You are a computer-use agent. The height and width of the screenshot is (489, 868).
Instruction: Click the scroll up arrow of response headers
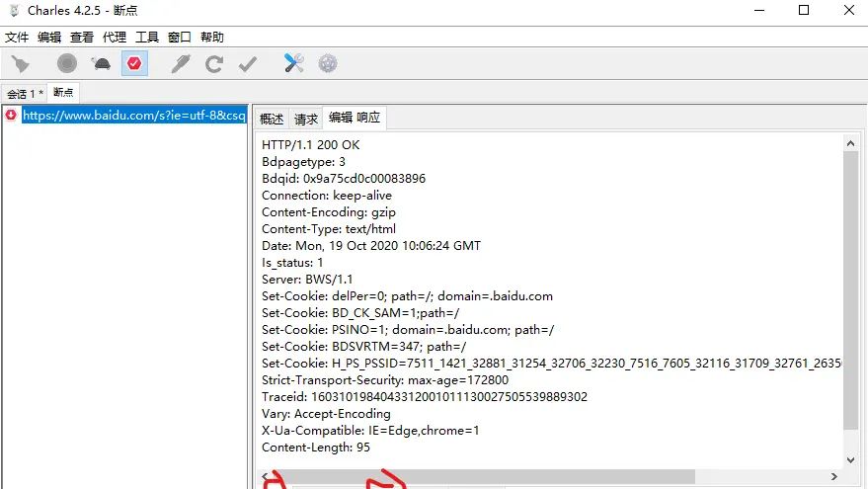(851, 143)
